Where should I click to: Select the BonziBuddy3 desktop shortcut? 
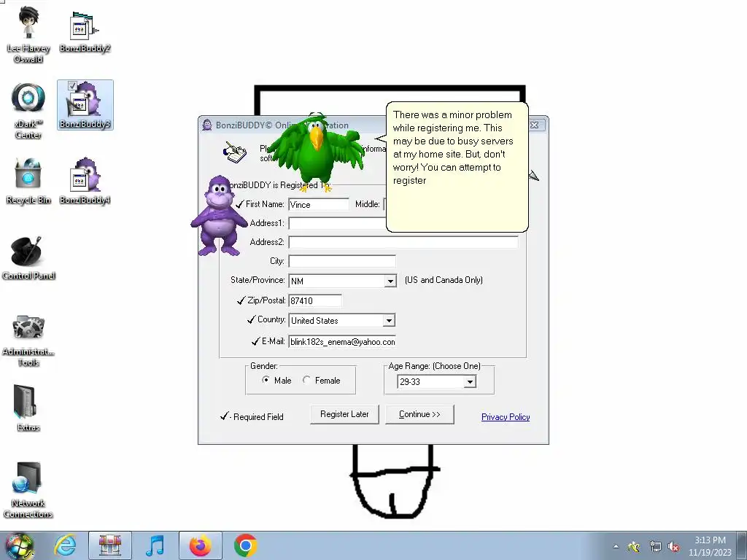click(x=85, y=105)
